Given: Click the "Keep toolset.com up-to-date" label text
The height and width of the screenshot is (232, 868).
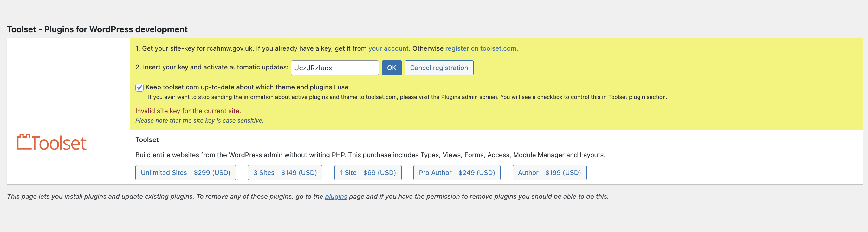Looking at the screenshot, I should pos(247,87).
